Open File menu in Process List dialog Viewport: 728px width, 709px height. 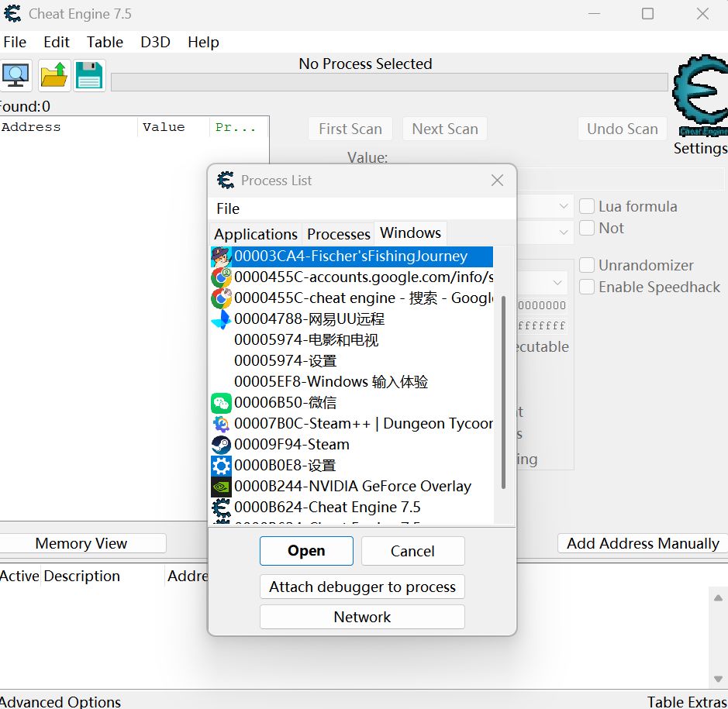(228, 208)
